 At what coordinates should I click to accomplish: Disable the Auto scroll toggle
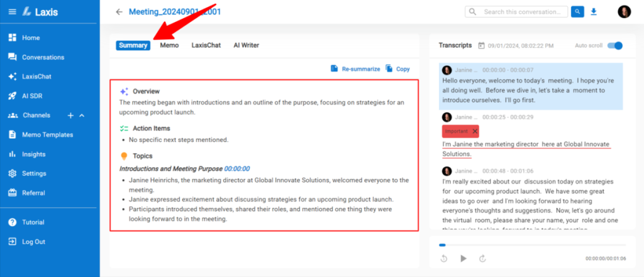pos(615,46)
